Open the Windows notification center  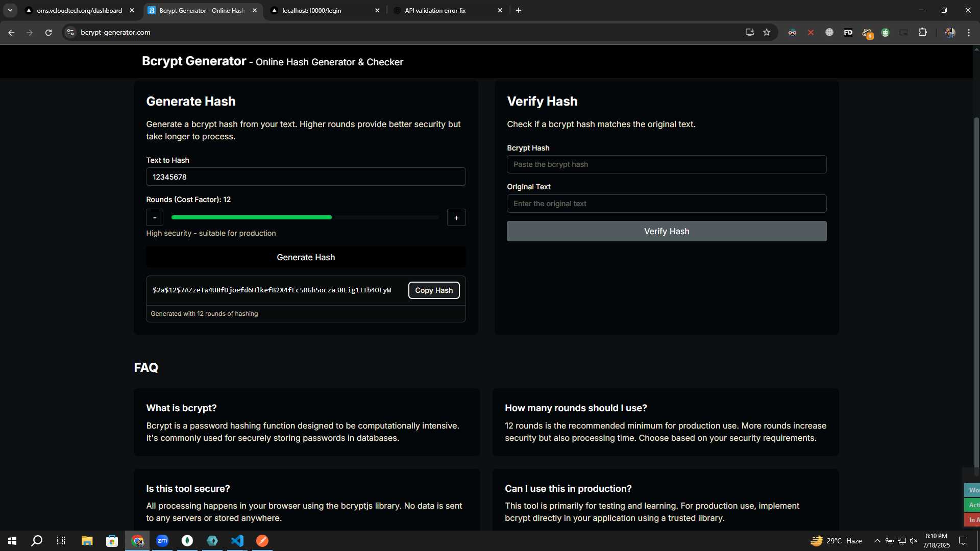point(963,541)
